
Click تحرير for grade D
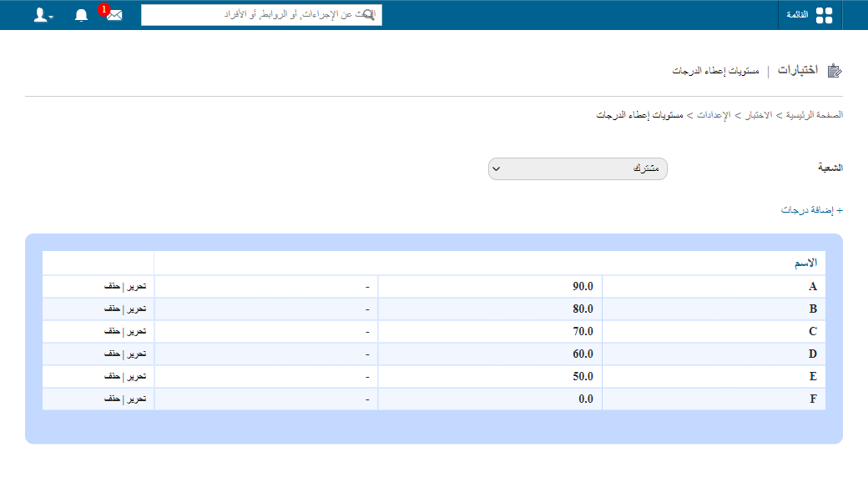136,354
